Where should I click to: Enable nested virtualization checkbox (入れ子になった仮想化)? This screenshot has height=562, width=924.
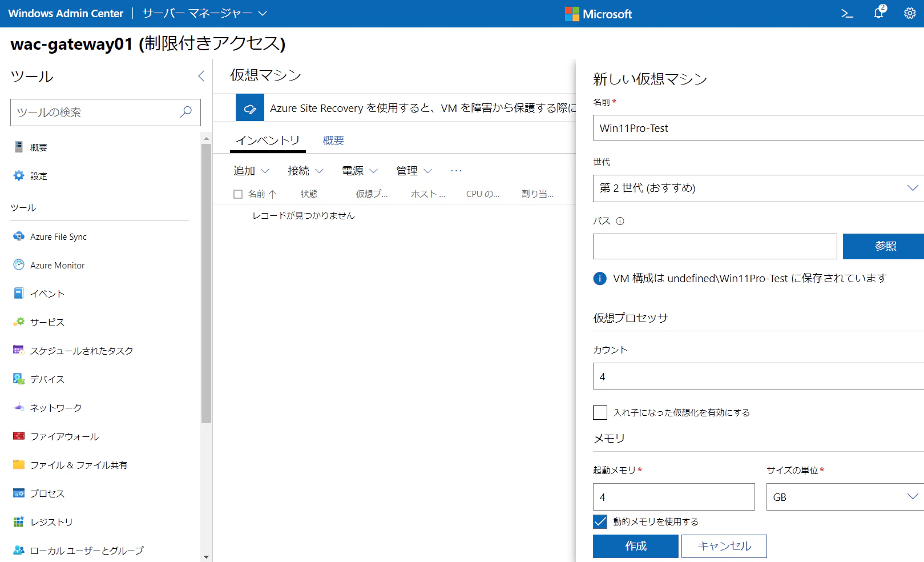[x=600, y=412]
